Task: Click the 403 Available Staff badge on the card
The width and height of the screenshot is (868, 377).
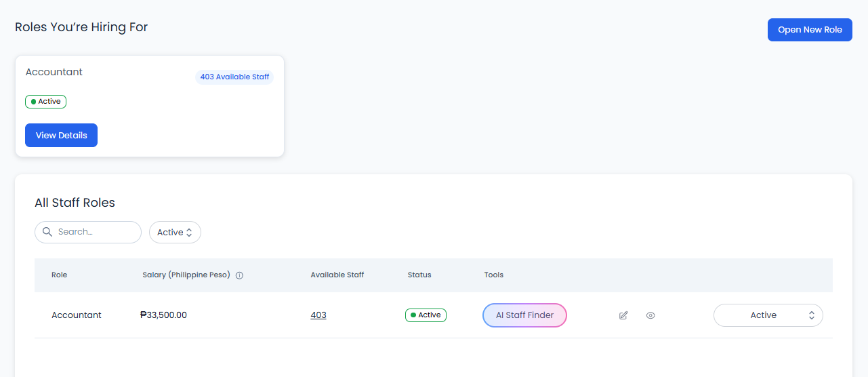Action: tap(234, 77)
